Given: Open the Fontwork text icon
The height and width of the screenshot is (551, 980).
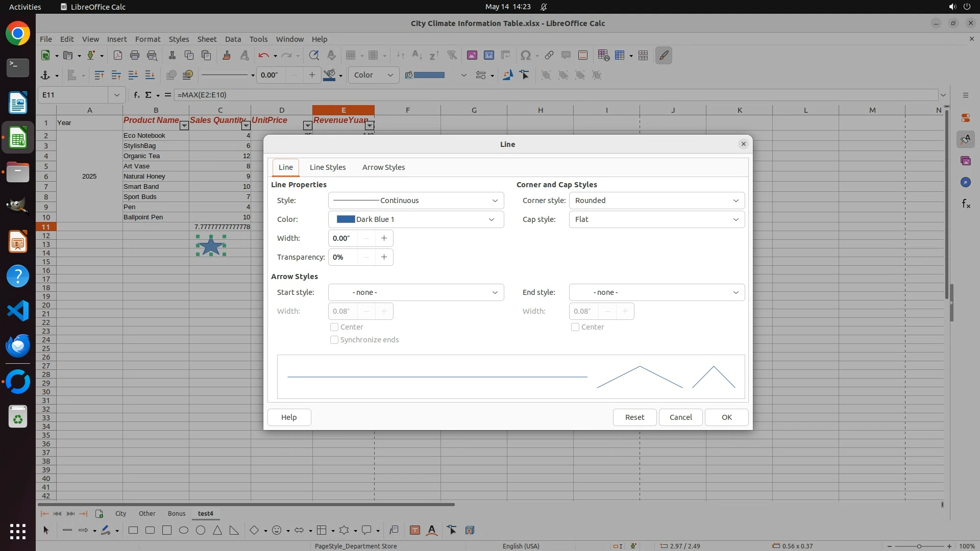Looking at the screenshot, I should coord(432,531).
